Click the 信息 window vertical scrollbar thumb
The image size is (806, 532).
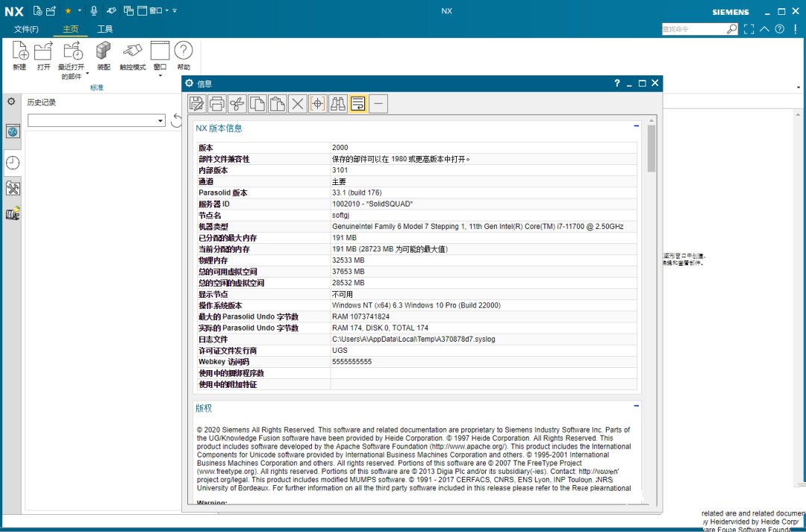click(x=652, y=148)
